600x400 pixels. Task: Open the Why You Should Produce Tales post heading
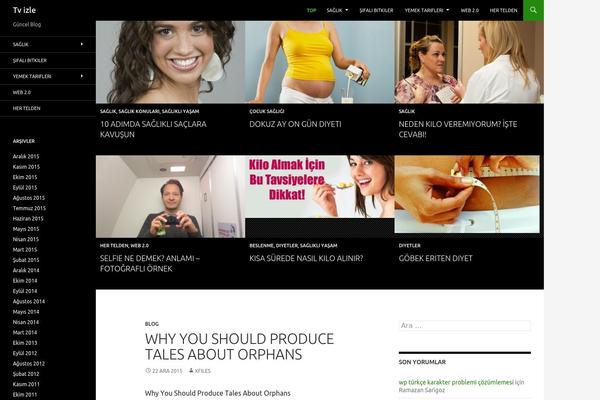(239, 346)
